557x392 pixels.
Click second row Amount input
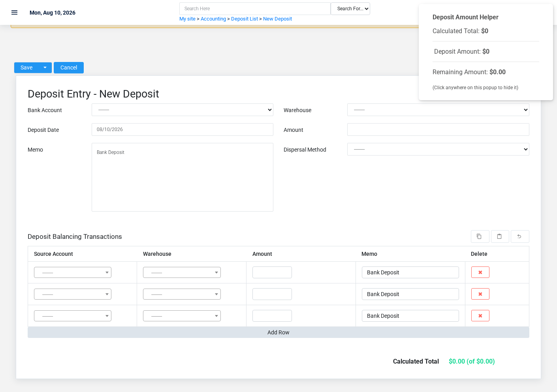tap(272, 294)
